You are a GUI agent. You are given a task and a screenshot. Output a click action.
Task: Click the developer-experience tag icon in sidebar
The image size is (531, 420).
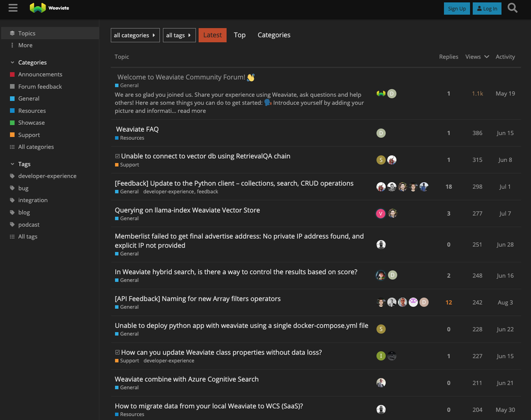12,176
